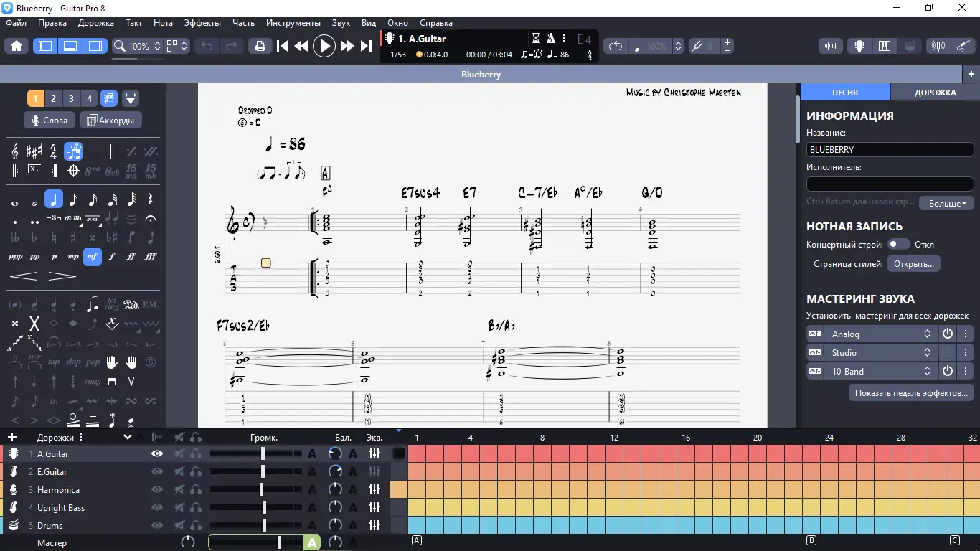Print the score with printer icon
Screen dimensions: 980x551
coord(260,46)
